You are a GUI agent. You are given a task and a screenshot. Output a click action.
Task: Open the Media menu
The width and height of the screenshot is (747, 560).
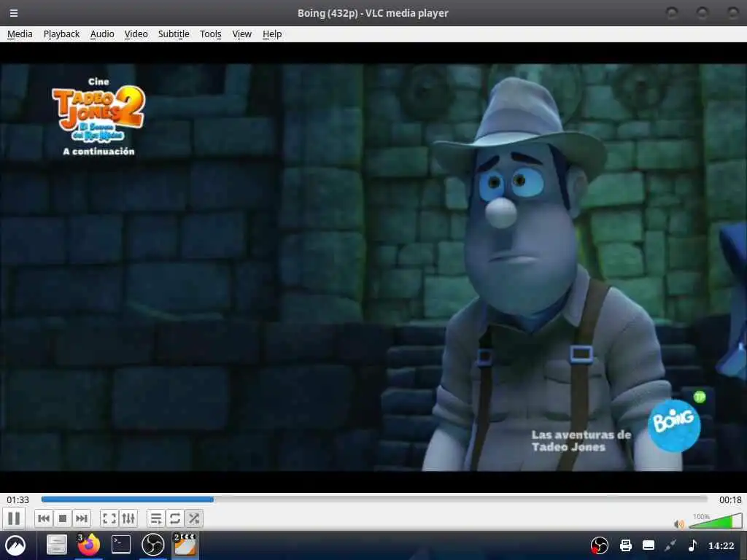coord(20,34)
